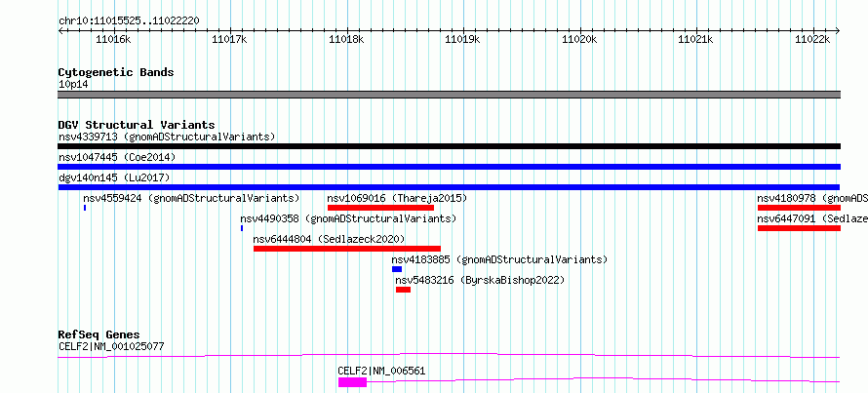Open variant label dgv140n145 (Lu2017)
Viewport: 868px width, 393px height.
[x=114, y=177]
